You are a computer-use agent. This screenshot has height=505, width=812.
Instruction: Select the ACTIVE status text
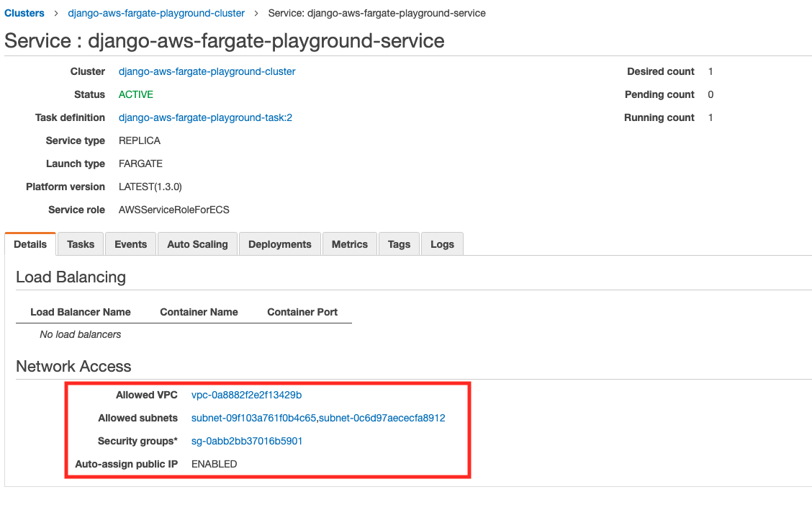[135, 94]
